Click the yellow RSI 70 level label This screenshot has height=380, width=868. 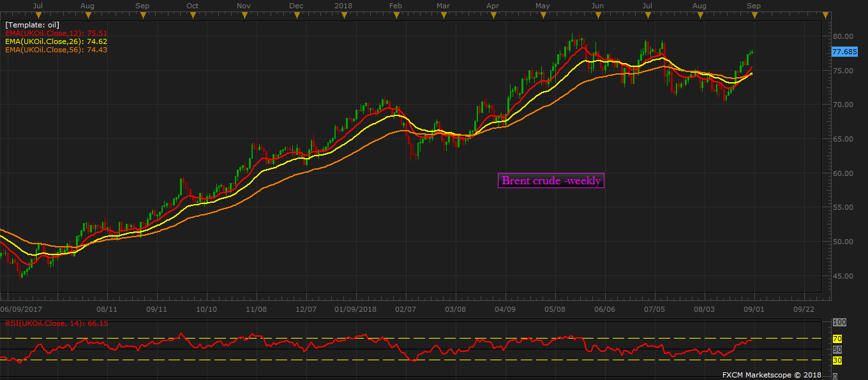tap(837, 339)
